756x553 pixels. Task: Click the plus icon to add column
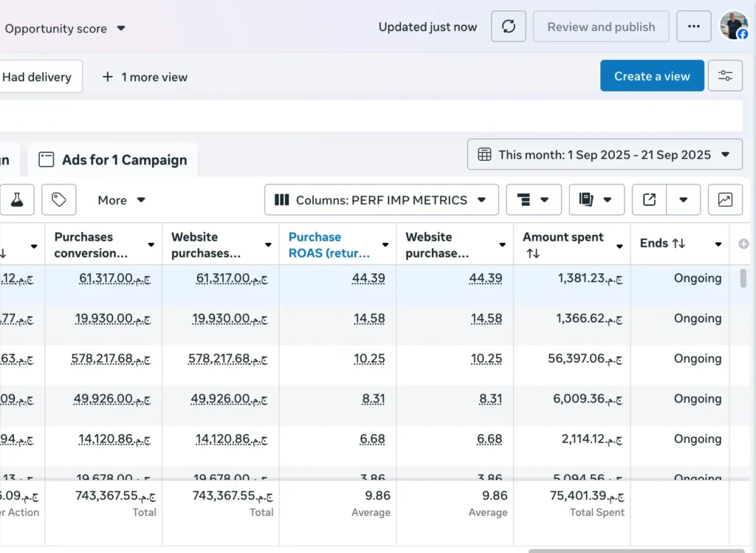(x=743, y=244)
